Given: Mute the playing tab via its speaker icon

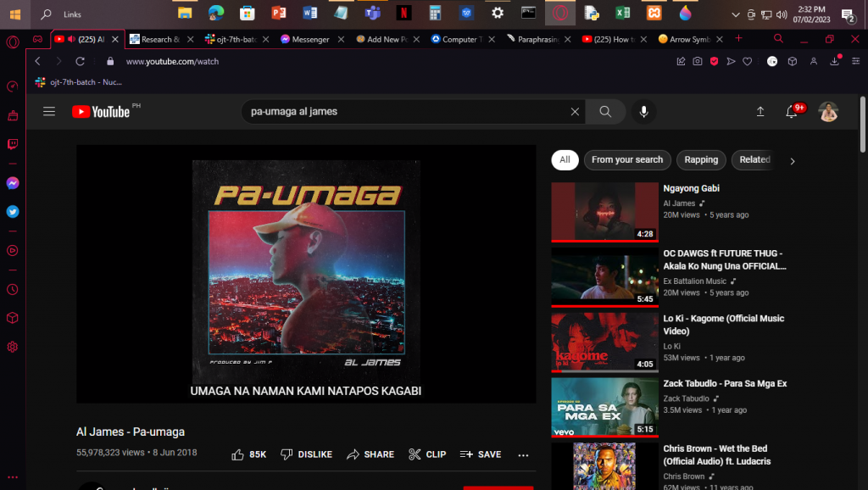Looking at the screenshot, I should tap(71, 39).
